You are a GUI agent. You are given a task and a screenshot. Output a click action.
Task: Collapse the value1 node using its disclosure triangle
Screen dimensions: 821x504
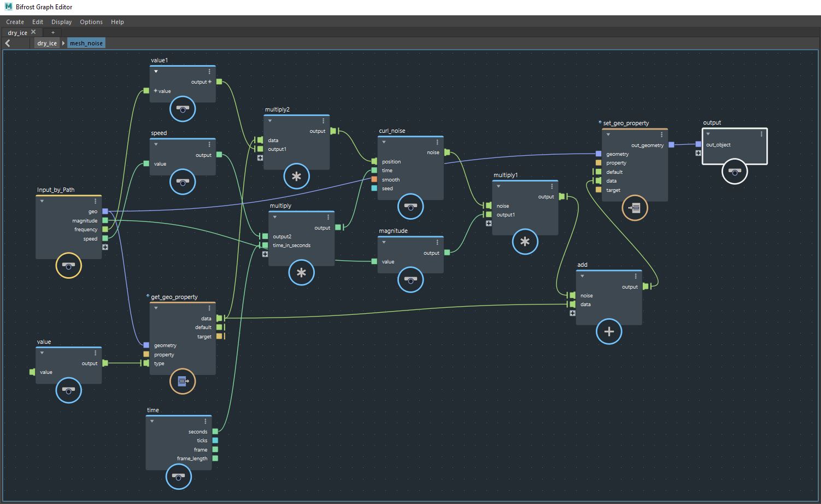156,71
